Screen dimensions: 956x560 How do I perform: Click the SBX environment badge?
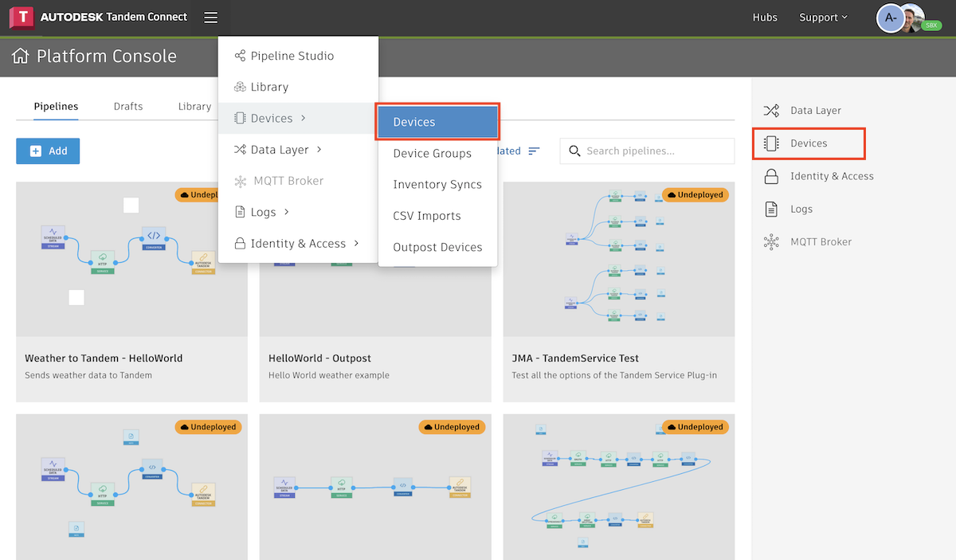[932, 25]
